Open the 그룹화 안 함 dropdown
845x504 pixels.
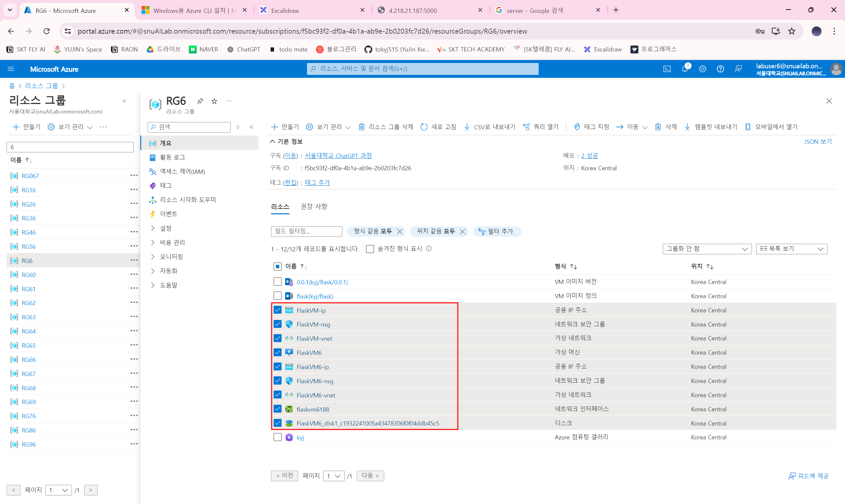point(707,249)
